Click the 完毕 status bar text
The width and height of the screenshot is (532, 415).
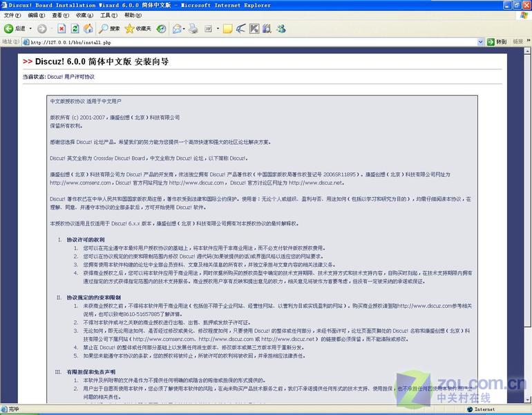tap(14, 409)
